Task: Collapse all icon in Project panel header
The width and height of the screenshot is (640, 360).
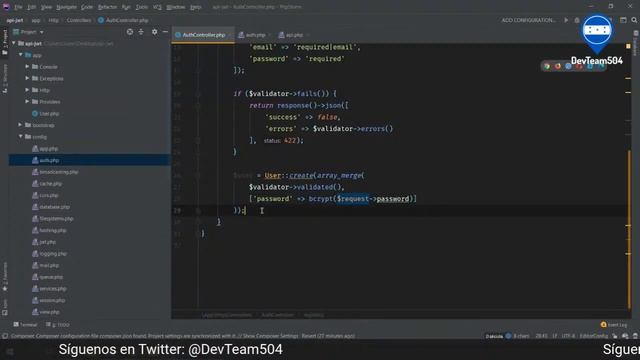Action: coord(141,32)
